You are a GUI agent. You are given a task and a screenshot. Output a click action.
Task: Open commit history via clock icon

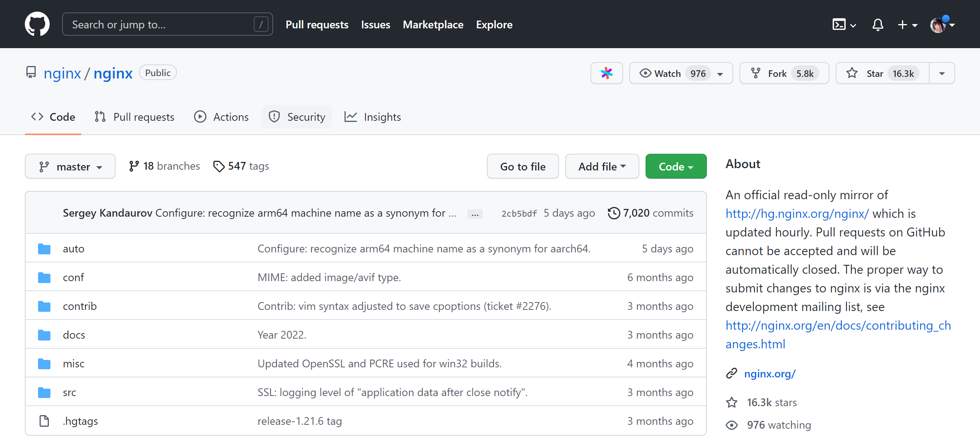point(613,213)
